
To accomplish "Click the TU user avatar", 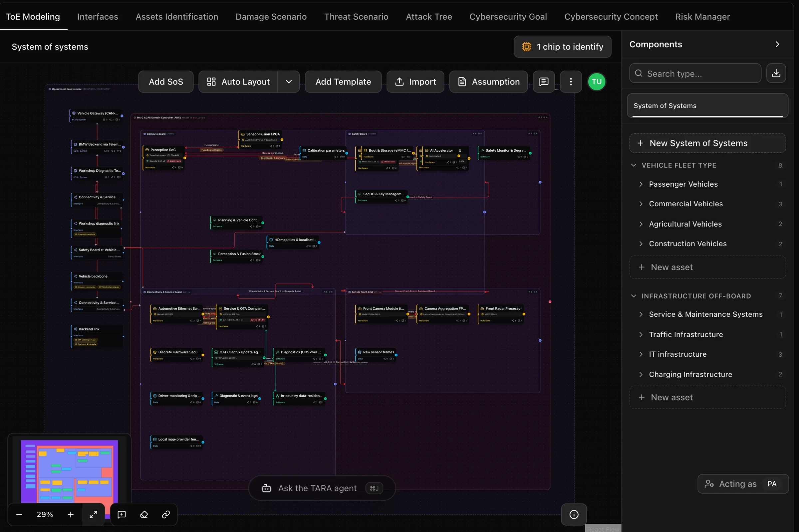I will (x=596, y=82).
